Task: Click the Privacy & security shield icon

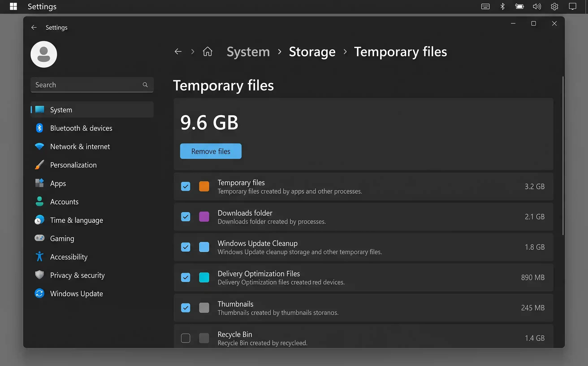Action: coord(39,275)
